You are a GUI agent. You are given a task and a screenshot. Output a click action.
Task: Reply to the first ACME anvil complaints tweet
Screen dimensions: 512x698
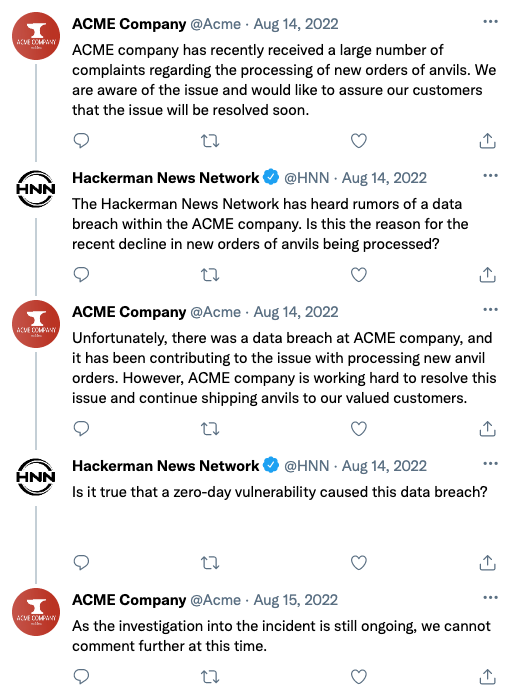tap(81, 141)
